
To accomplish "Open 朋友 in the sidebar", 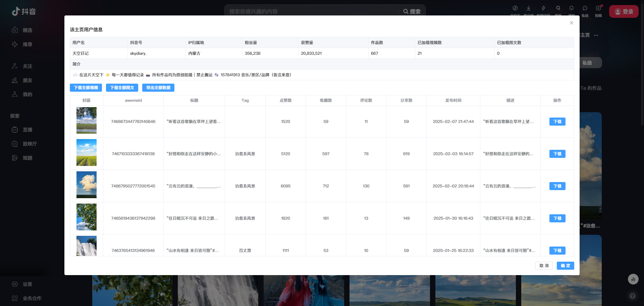I will click(22, 80).
